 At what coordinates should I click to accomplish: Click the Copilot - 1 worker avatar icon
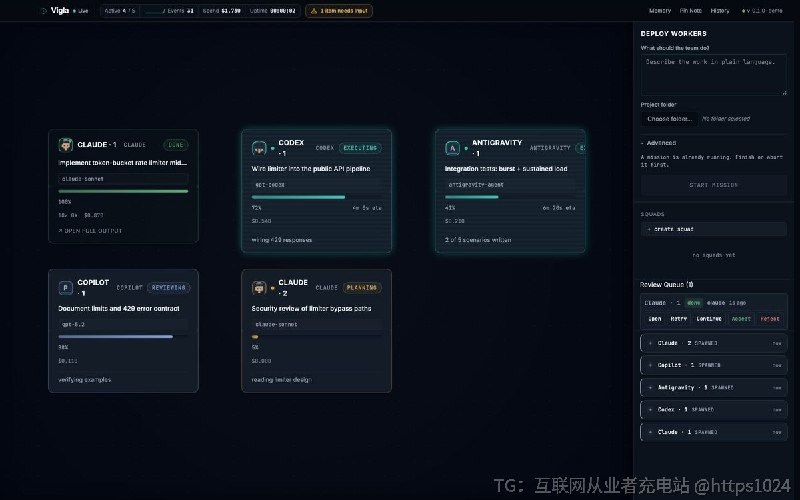click(66, 288)
